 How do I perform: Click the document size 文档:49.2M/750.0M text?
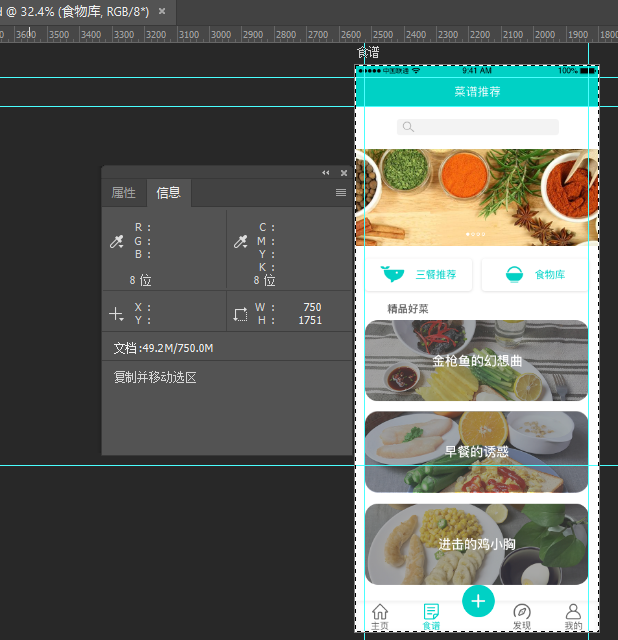(x=163, y=348)
